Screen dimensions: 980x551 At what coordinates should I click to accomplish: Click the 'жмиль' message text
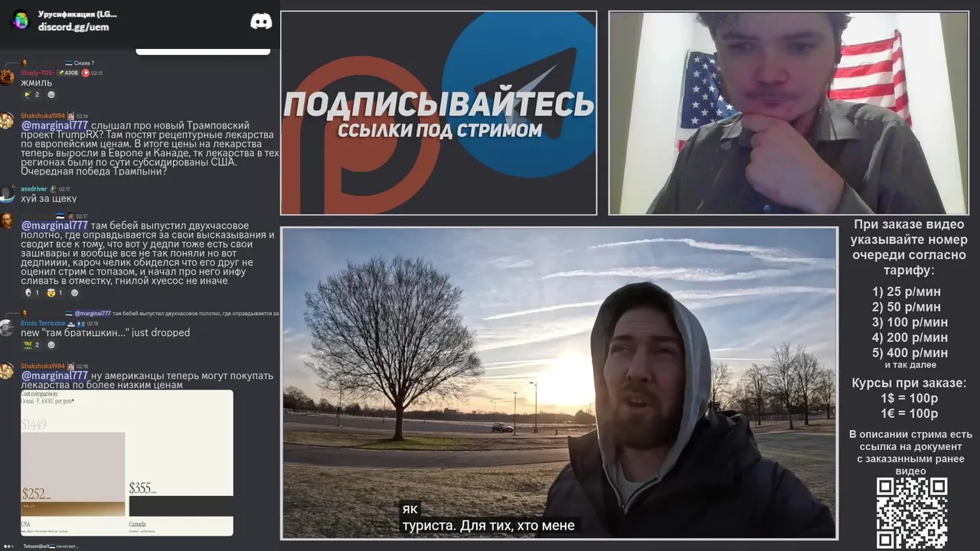pos(37,83)
